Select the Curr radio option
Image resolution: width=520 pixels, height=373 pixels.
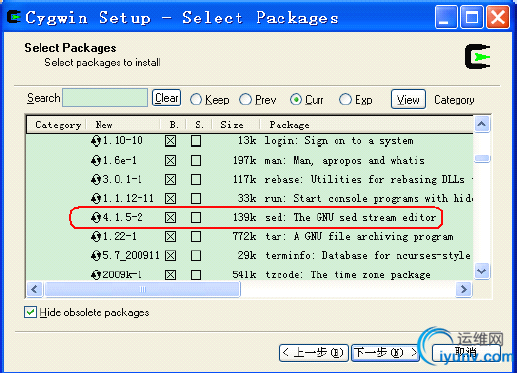(296, 99)
